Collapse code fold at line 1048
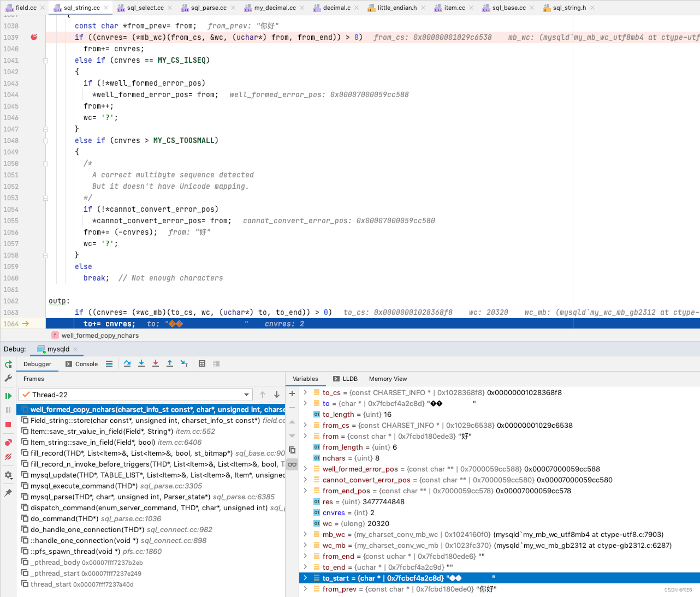Screen dimensions: 700x597 (45, 141)
